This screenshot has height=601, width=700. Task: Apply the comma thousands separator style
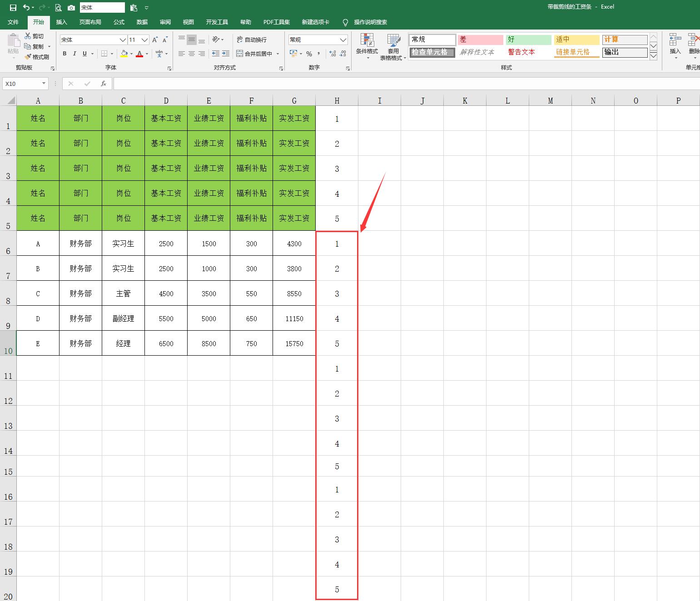319,54
